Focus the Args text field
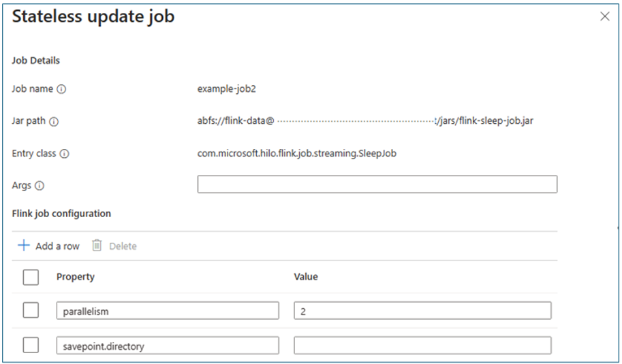The width and height of the screenshot is (622, 364). coord(377,184)
